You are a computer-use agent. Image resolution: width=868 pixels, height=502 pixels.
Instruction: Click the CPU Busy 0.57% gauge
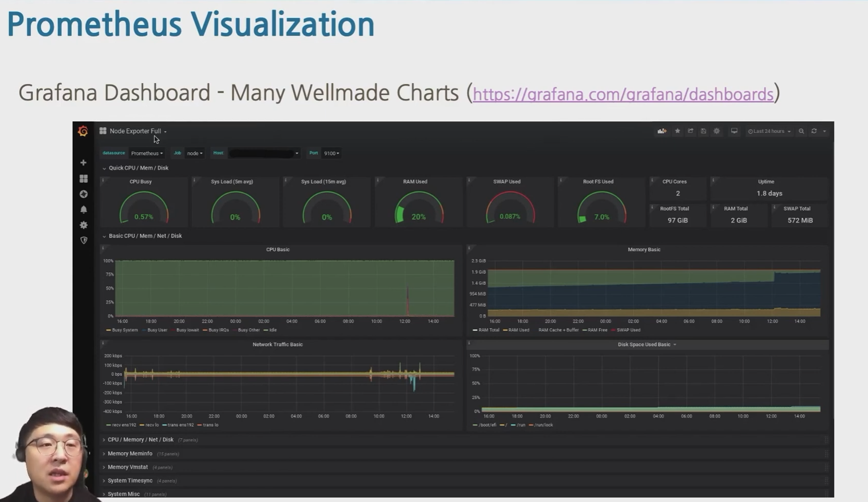tap(144, 208)
